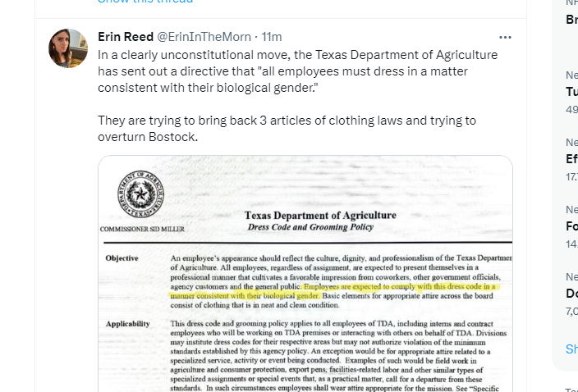Viewport: 578px width, 392px height.
Task: Open the tweet via its 11m timestamp
Action: coord(272,37)
